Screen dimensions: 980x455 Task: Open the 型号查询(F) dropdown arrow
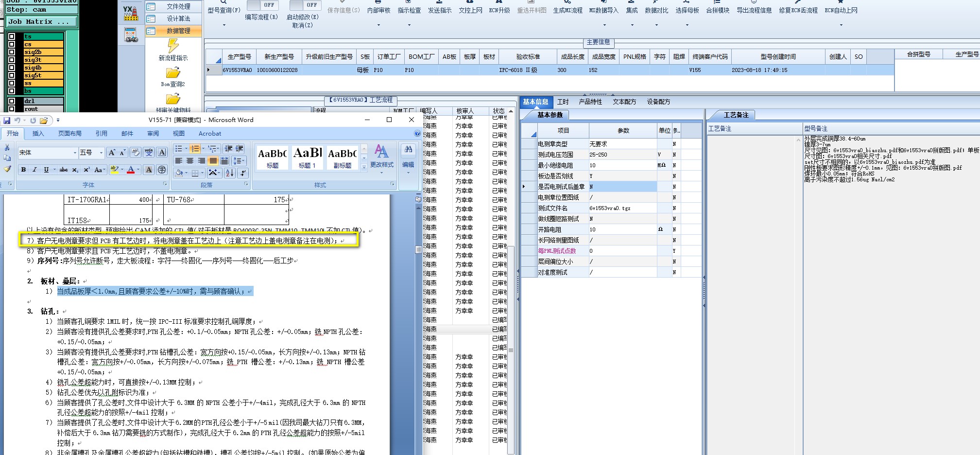(x=224, y=25)
